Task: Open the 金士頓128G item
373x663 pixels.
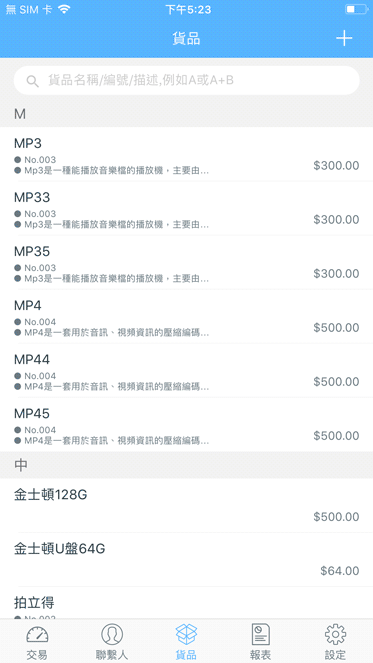Action: coord(186,506)
